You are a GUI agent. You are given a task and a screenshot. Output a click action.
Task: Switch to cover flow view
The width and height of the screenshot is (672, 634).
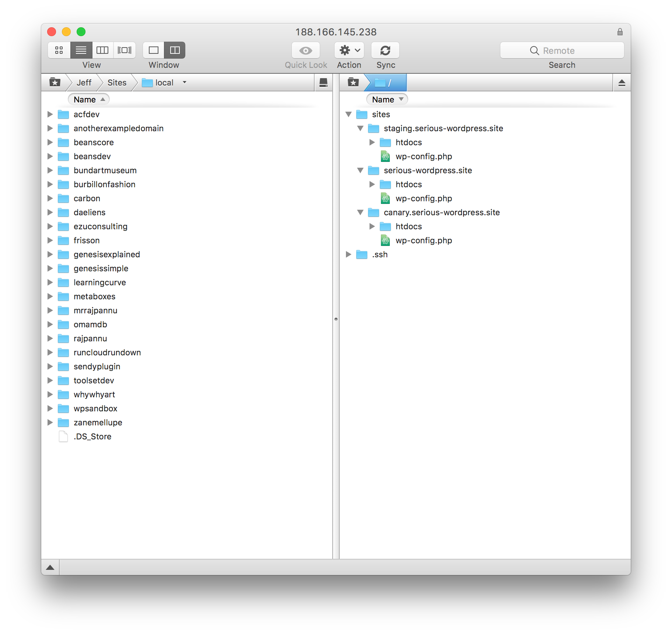[125, 50]
